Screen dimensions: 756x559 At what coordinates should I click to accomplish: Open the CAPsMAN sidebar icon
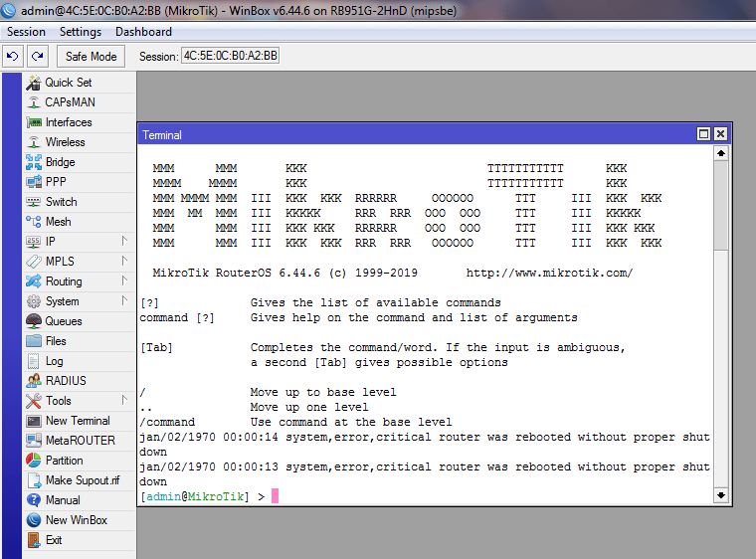coord(34,102)
